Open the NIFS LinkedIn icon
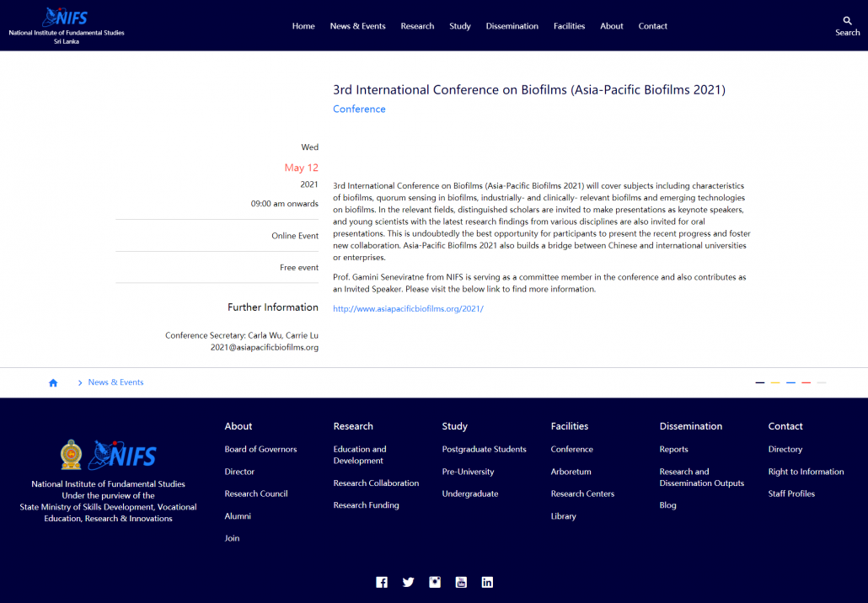Image resolution: width=868 pixels, height=603 pixels. [487, 582]
